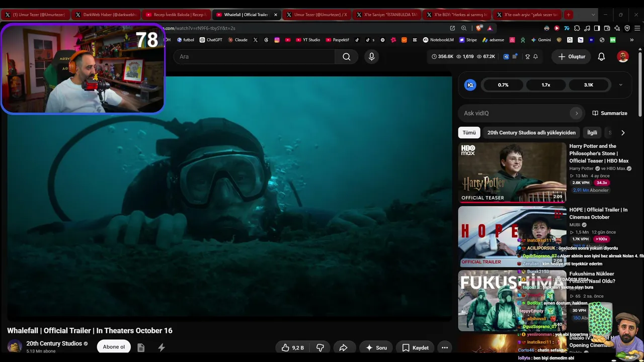Open the Paspektif bookmark
This screenshot has height=362, width=644.
[338, 40]
